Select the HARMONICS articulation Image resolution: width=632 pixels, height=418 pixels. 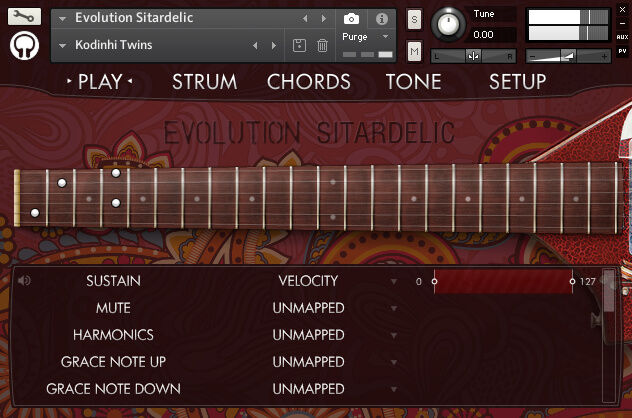click(x=113, y=335)
